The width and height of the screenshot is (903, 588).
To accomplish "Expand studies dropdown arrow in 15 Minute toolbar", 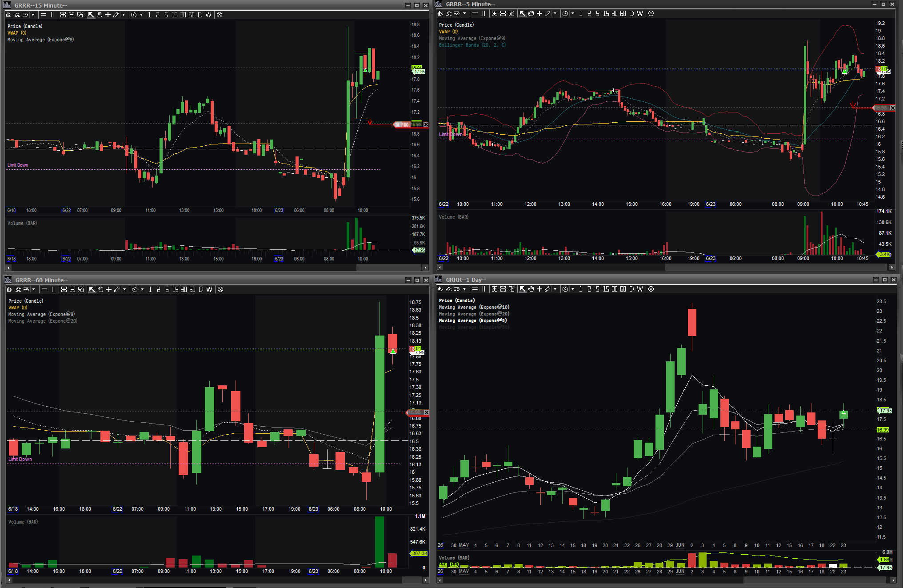I will pyautogui.click(x=33, y=15).
